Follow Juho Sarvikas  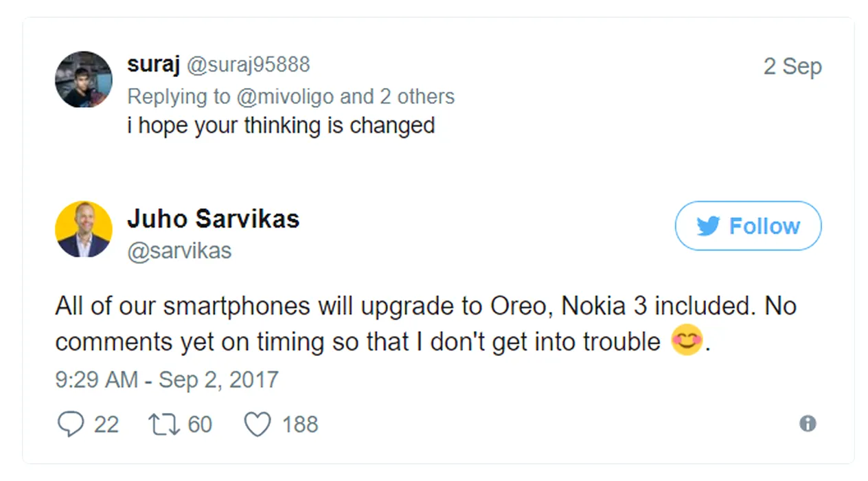coord(748,226)
